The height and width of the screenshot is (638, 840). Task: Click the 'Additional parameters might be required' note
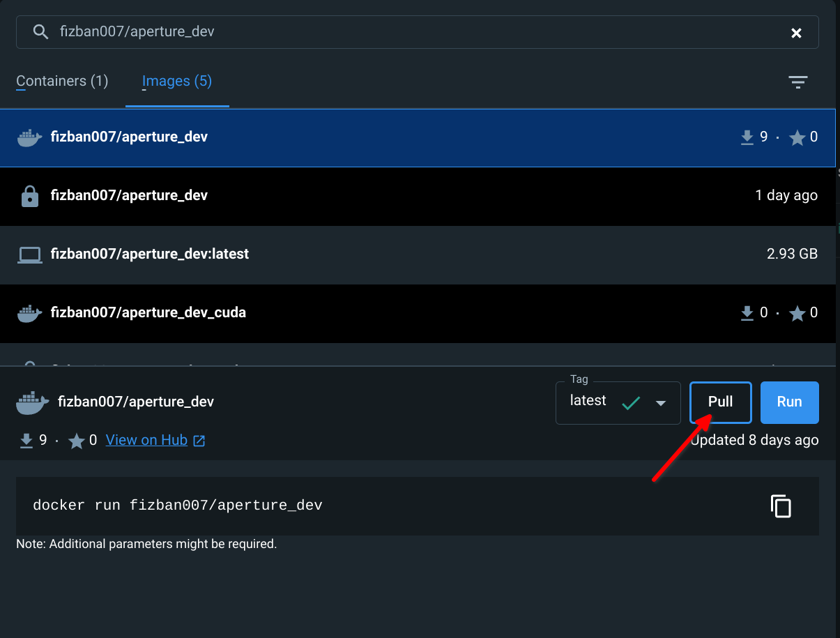click(x=146, y=544)
